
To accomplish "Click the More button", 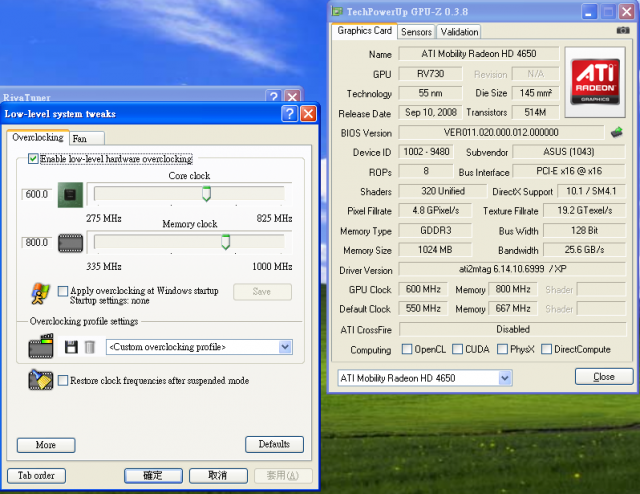I will [46, 445].
